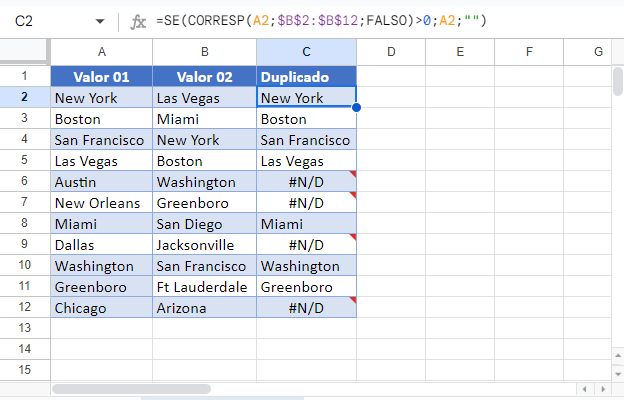This screenshot has height=400, width=624.
Task: Click the vertical scroll up arrow
Action: (618, 355)
